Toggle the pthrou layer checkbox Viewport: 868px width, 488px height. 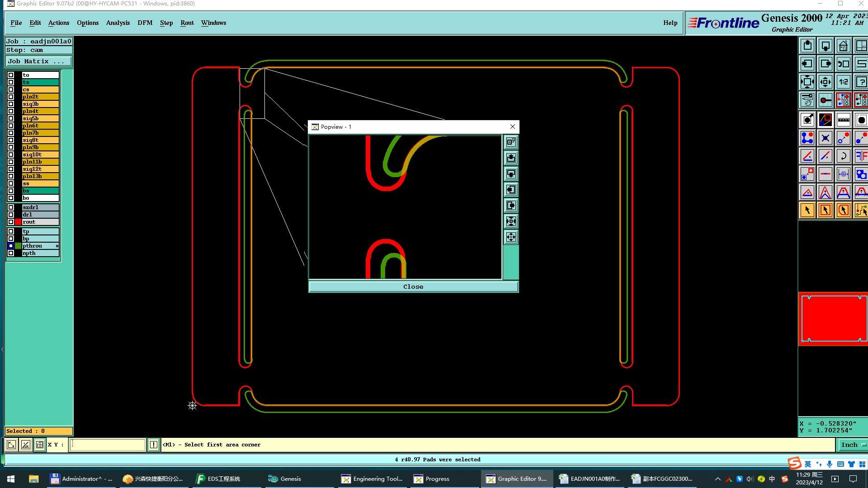tap(11, 246)
